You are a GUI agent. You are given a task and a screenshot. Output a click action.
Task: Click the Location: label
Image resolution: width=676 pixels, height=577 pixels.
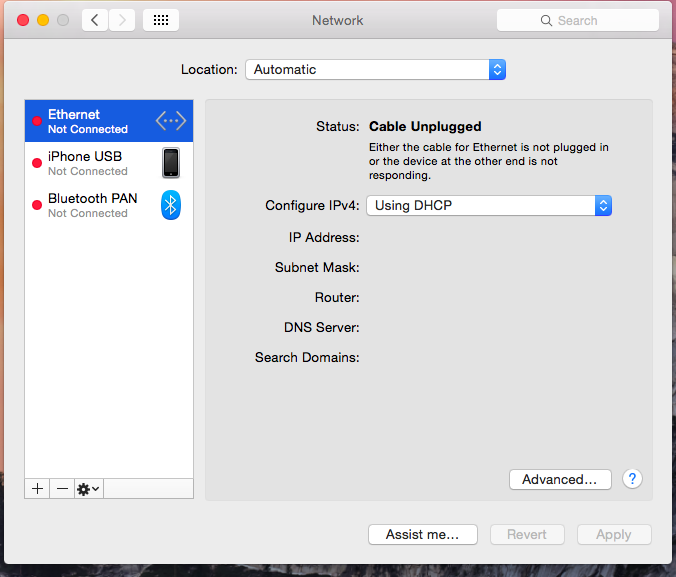pyautogui.click(x=209, y=69)
